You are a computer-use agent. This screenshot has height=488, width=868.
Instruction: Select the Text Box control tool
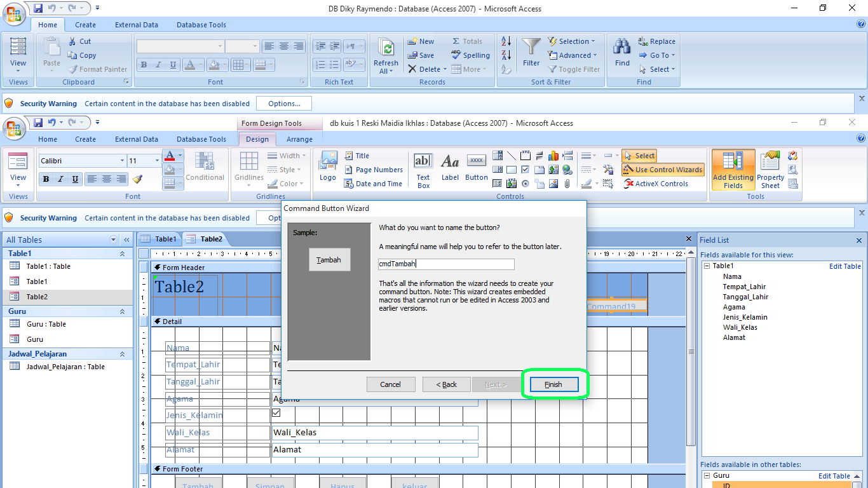click(423, 170)
